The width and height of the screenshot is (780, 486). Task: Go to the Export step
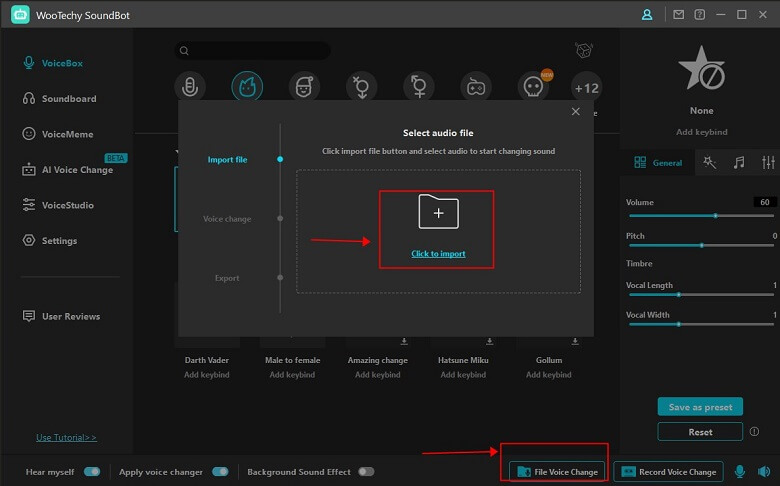[227, 278]
